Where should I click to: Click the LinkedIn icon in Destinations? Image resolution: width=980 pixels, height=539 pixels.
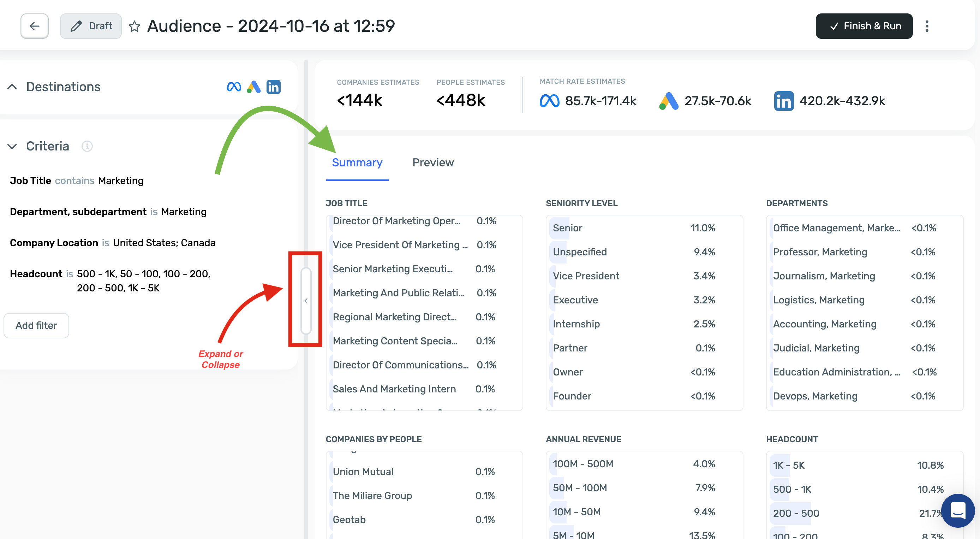273,87
